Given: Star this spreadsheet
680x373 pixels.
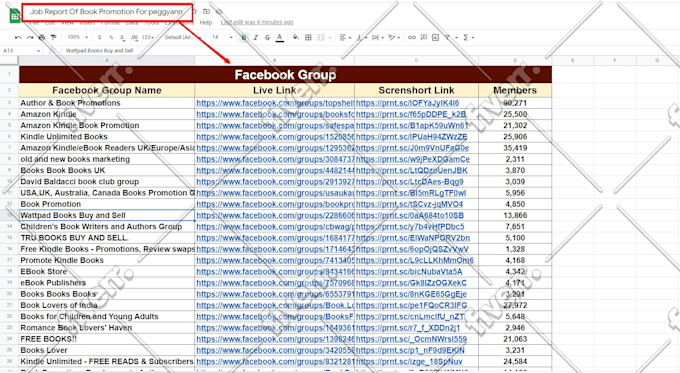Looking at the screenshot, I should (x=196, y=12).
